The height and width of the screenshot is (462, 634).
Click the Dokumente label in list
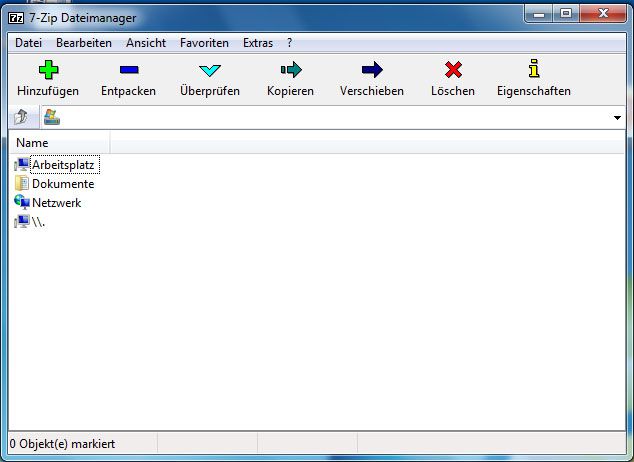(63, 184)
